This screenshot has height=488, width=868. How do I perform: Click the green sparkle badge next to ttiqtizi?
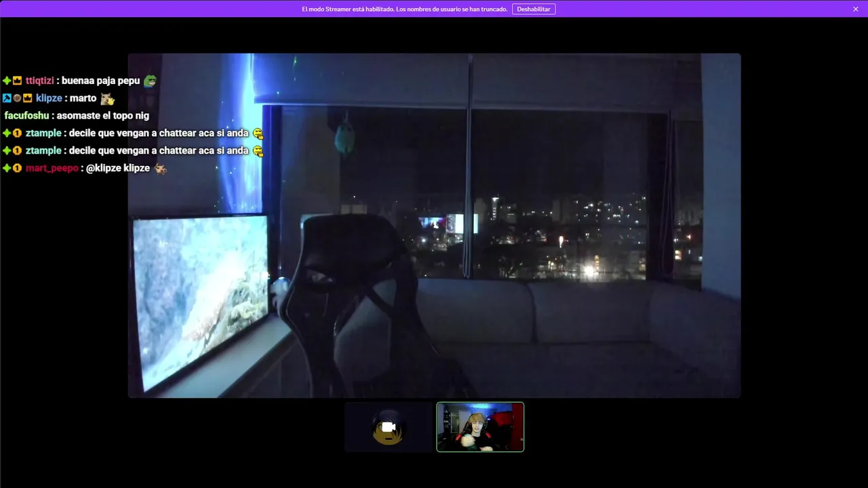click(x=7, y=81)
